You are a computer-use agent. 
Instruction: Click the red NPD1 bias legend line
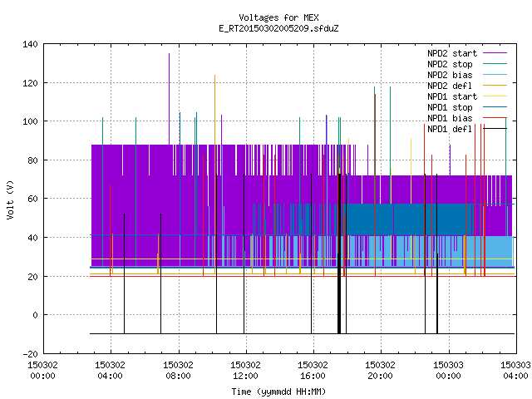[495, 118]
